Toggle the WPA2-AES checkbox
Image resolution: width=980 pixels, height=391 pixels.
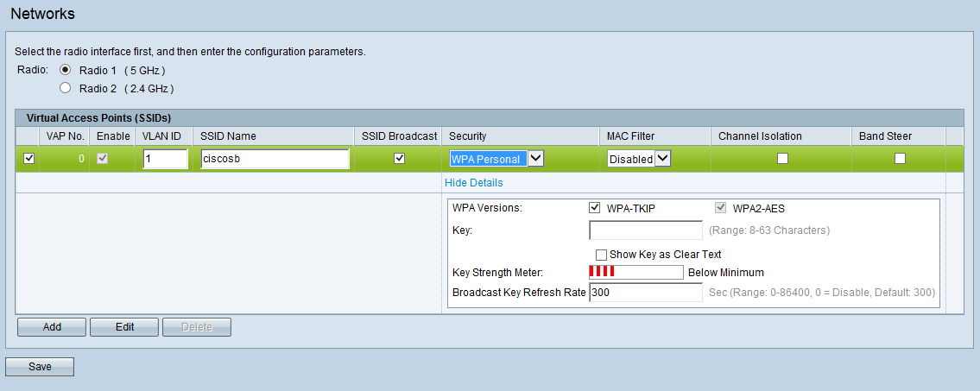pyautogui.click(x=721, y=208)
